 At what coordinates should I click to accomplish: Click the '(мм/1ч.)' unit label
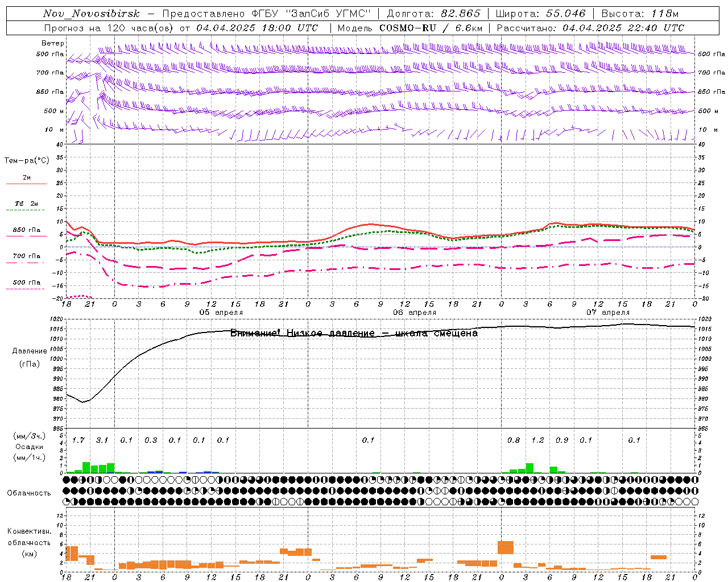pyautogui.click(x=29, y=458)
